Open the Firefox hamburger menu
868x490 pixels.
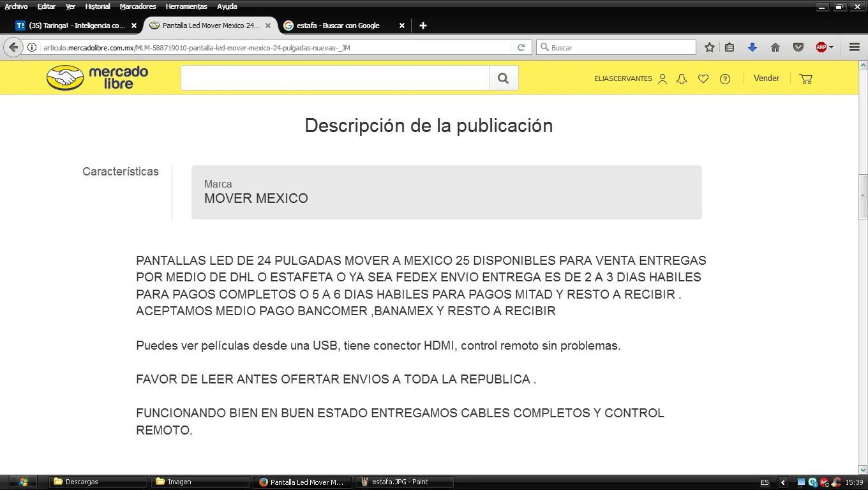855,47
